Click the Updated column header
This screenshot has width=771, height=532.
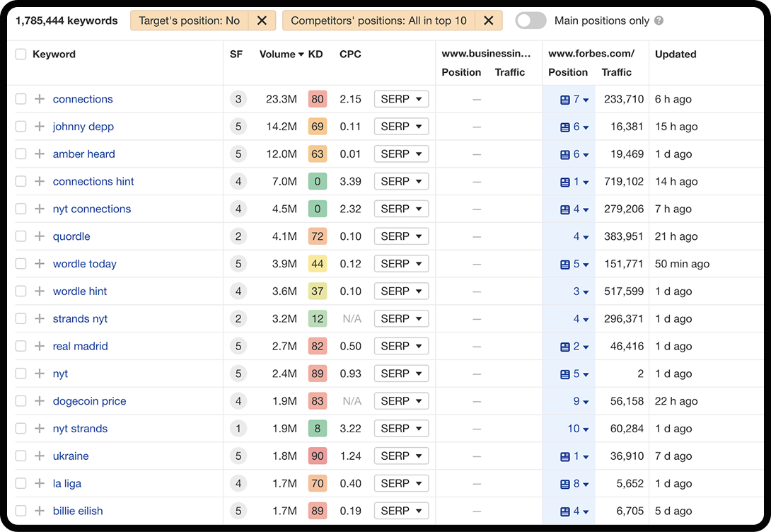pos(676,54)
